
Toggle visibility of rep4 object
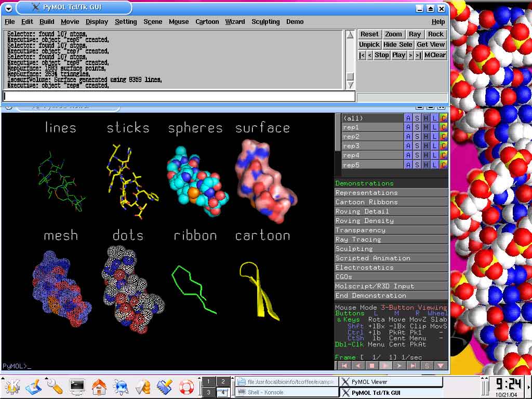point(372,155)
